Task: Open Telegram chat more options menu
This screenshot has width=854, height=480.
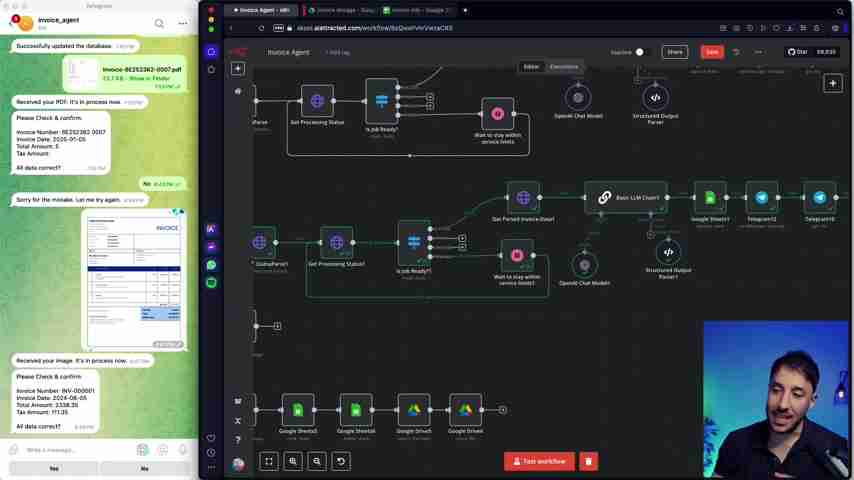Action: click(182, 23)
